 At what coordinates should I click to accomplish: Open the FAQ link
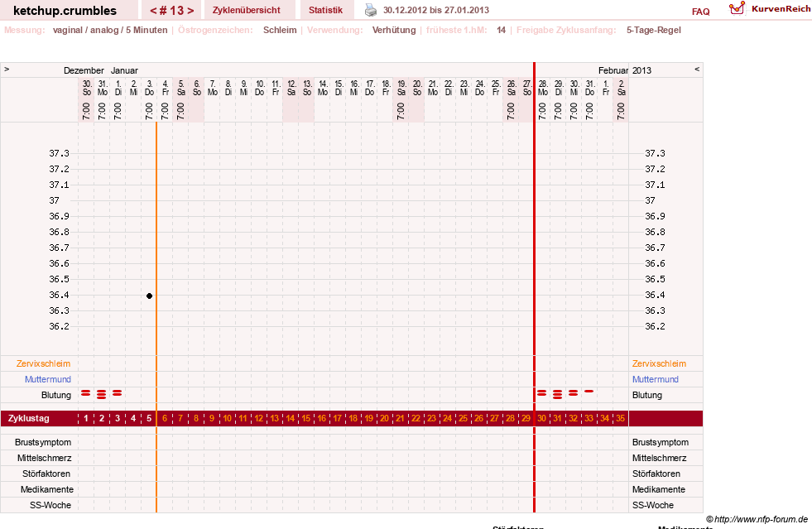click(700, 12)
